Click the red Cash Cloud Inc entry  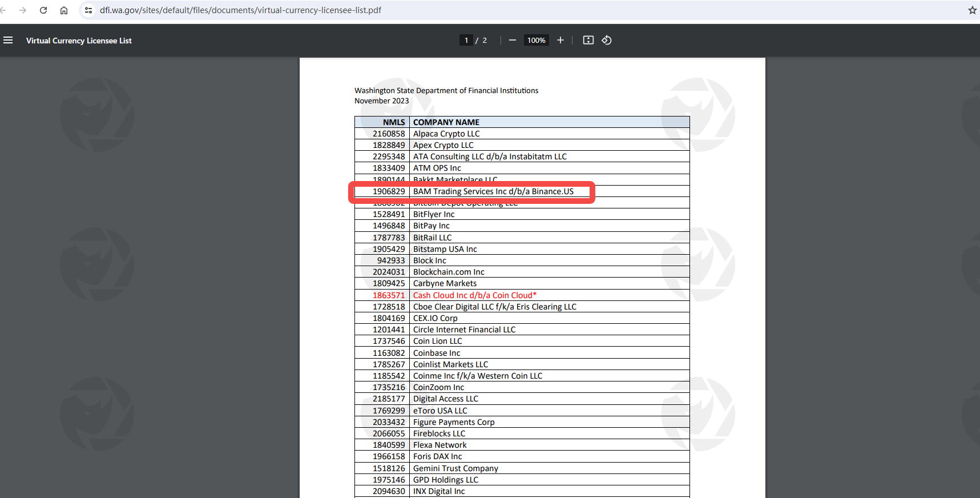pos(474,295)
